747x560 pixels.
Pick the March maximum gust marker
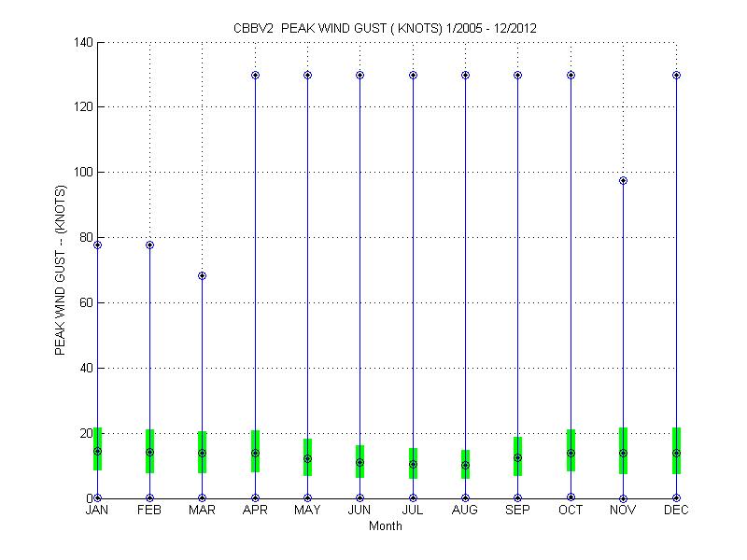202,275
